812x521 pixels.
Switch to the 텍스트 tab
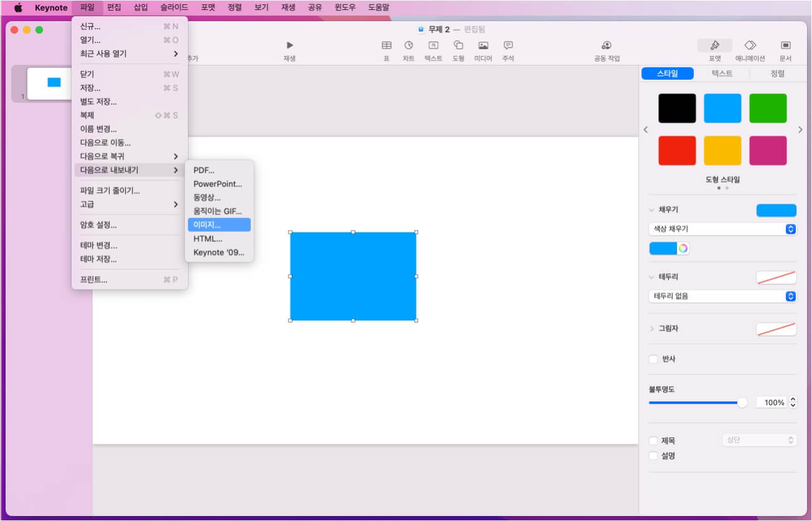(x=722, y=74)
